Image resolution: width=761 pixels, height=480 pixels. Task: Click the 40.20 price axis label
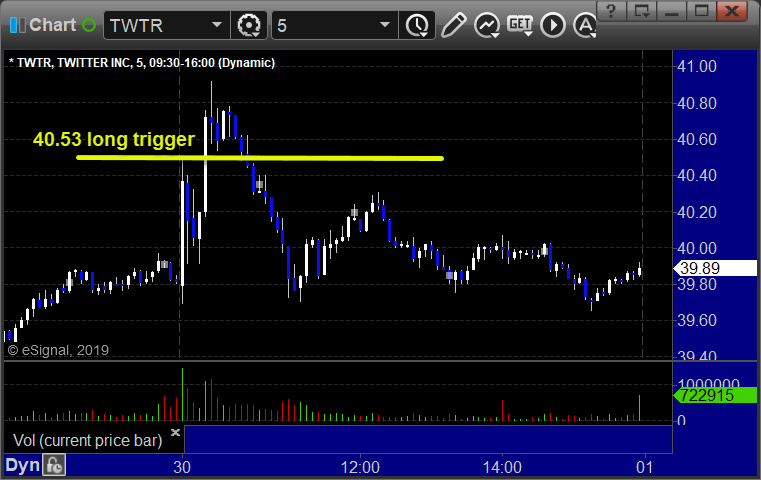[697, 213]
